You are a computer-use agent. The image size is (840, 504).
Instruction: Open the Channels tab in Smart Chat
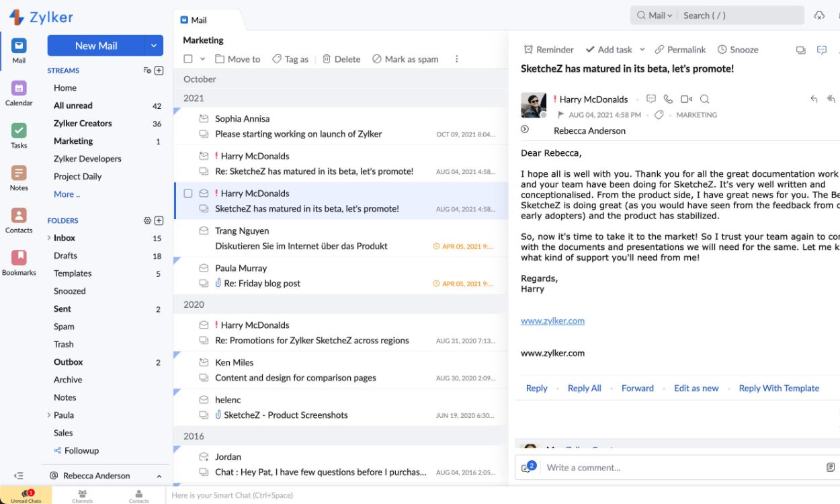tap(82, 495)
